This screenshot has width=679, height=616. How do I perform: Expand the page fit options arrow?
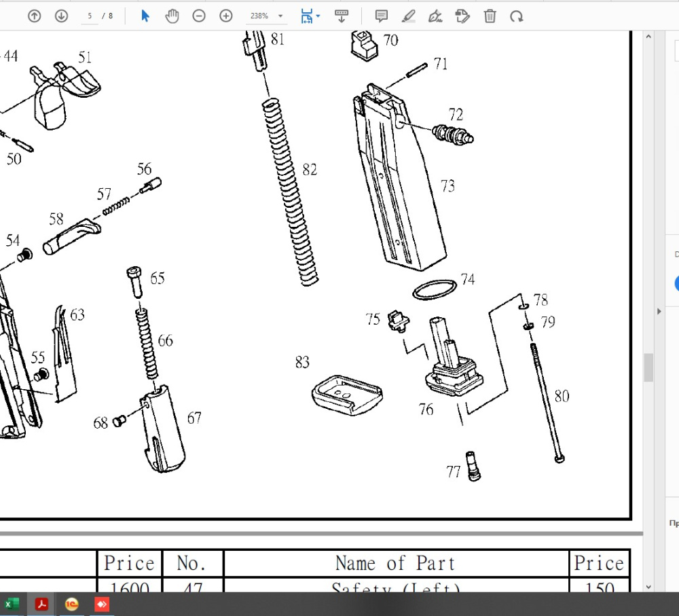(318, 16)
